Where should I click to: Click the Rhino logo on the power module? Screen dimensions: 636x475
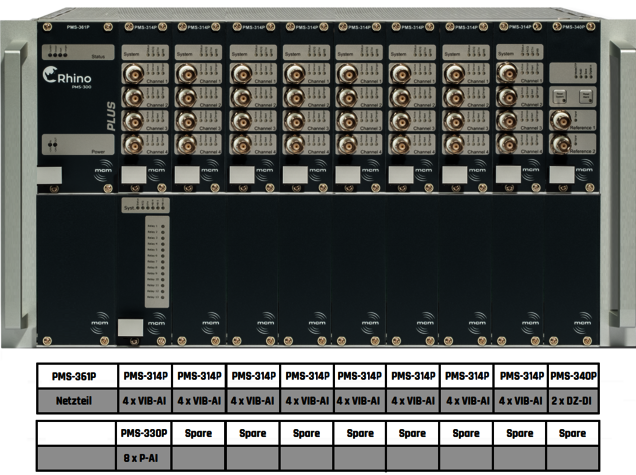pos(64,77)
